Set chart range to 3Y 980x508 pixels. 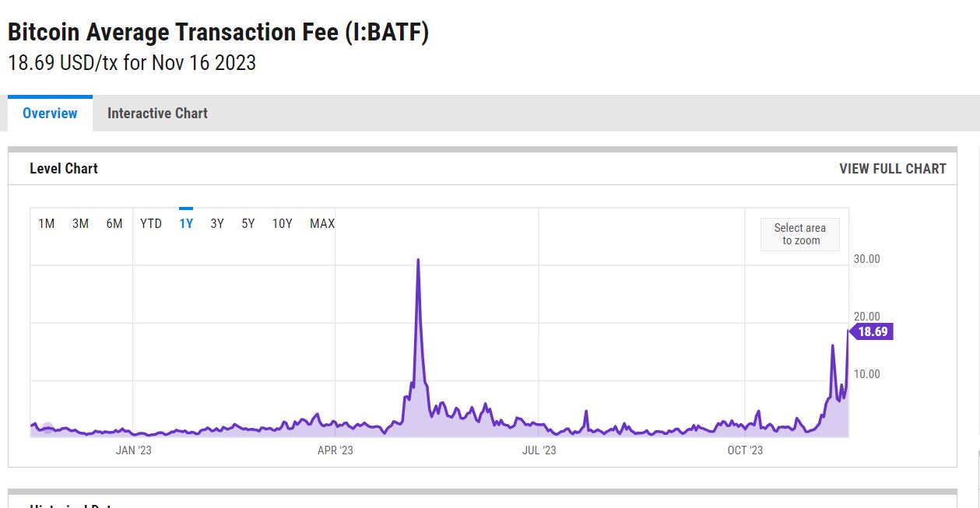(217, 224)
